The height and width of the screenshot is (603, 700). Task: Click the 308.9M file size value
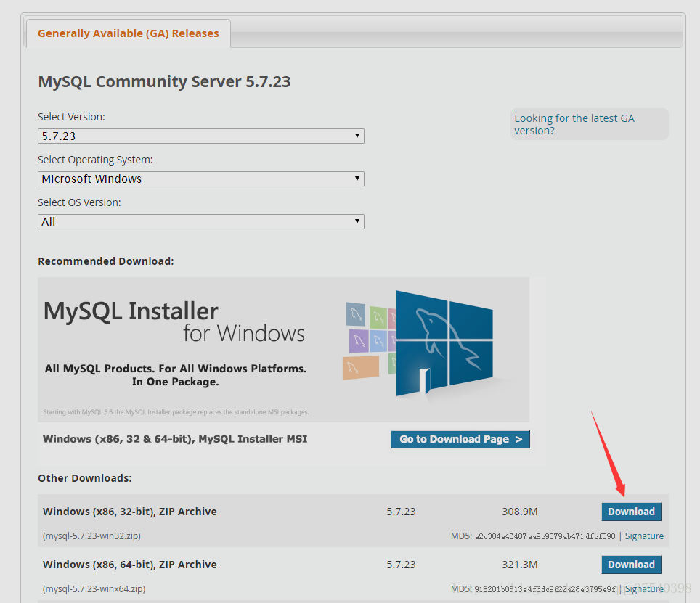pyautogui.click(x=520, y=512)
